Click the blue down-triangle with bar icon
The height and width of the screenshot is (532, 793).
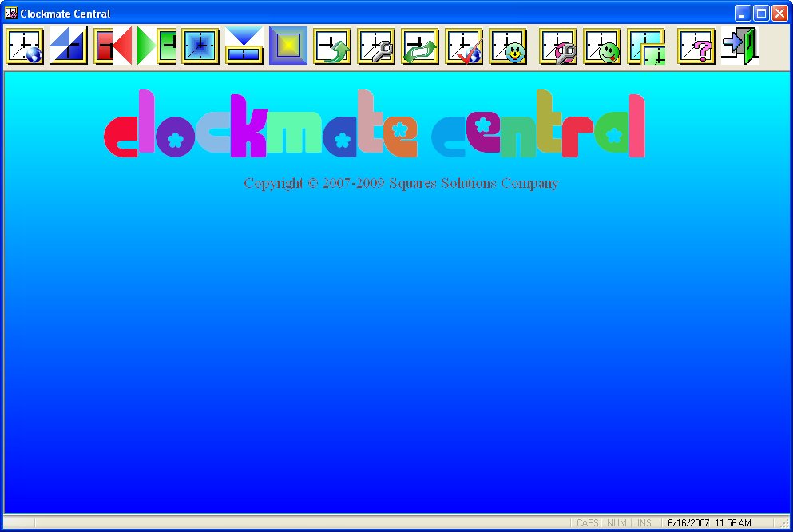244,46
